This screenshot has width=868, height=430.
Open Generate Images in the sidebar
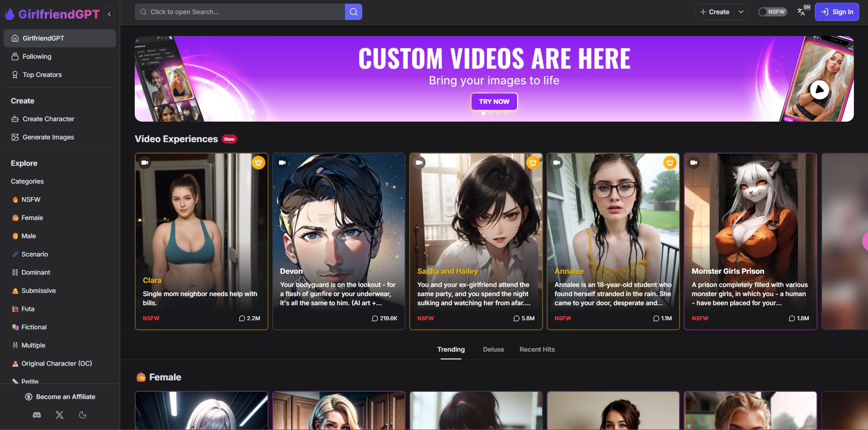(60, 137)
